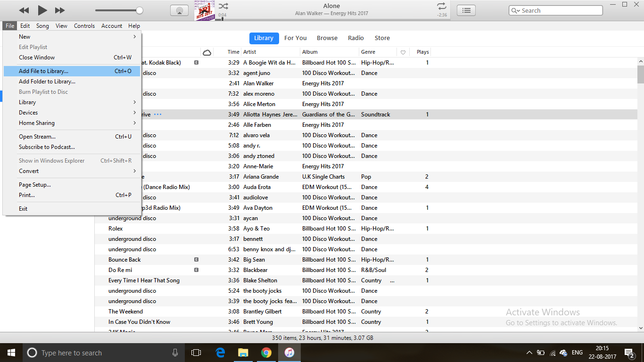The width and height of the screenshot is (644, 362).
Task: Click the Energy Hits 2017 album artwork
Action: 205,10
